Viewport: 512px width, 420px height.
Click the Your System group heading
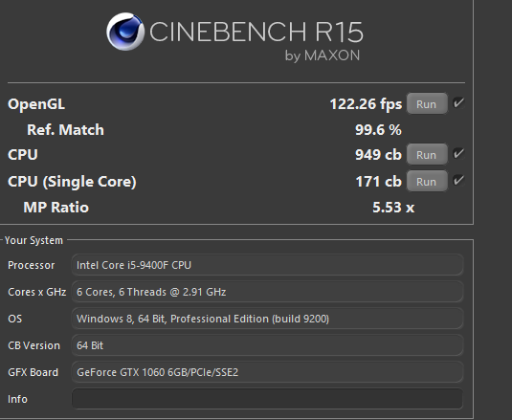33,240
